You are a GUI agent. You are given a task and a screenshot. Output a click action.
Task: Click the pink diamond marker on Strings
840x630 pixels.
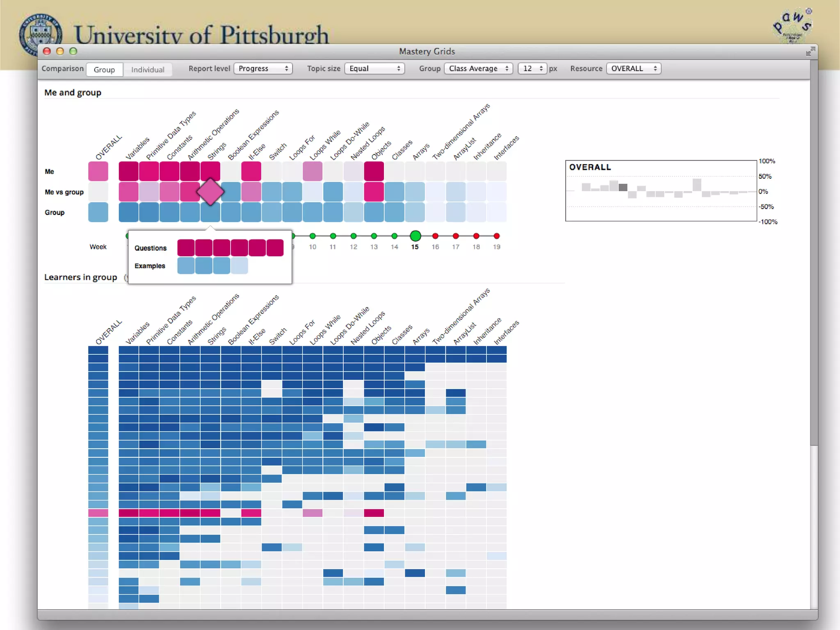(210, 192)
